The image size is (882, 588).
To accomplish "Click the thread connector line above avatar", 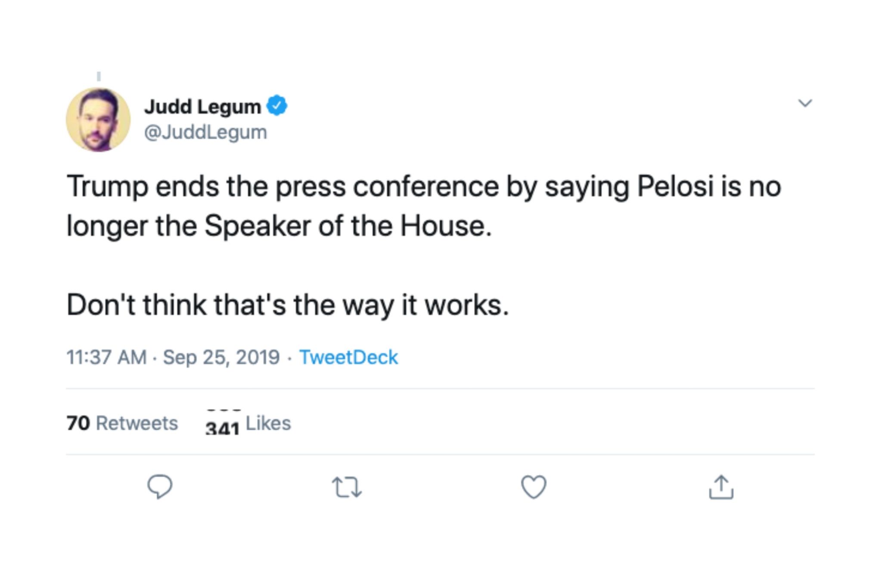I will 99,77.
